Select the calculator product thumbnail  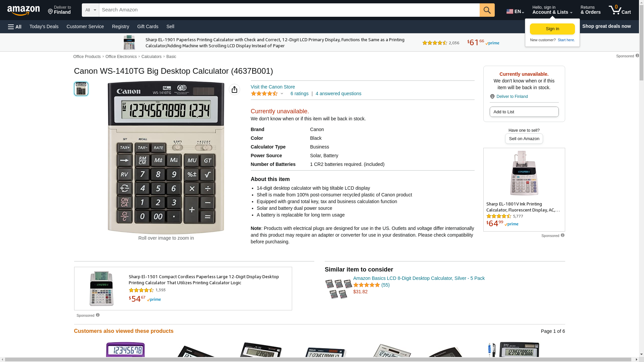point(81,89)
